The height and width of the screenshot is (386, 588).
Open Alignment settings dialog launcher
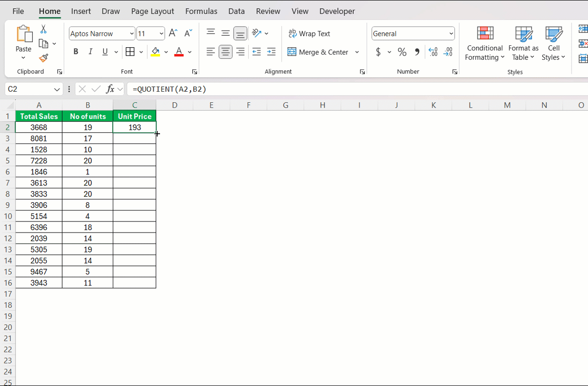pyautogui.click(x=362, y=71)
